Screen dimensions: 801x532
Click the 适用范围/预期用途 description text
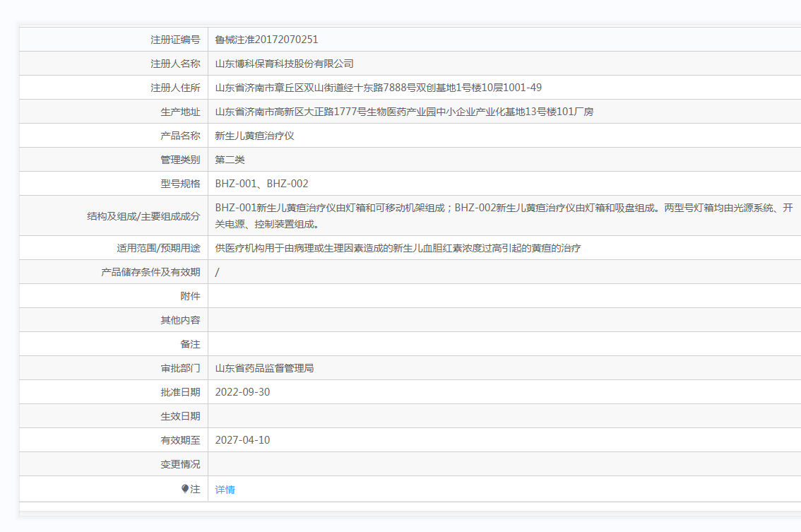click(x=398, y=248)
